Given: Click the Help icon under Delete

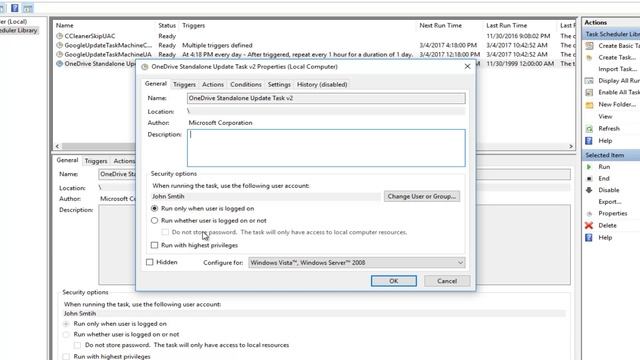Looking at the screenshot, I should [x=589, y=238].
